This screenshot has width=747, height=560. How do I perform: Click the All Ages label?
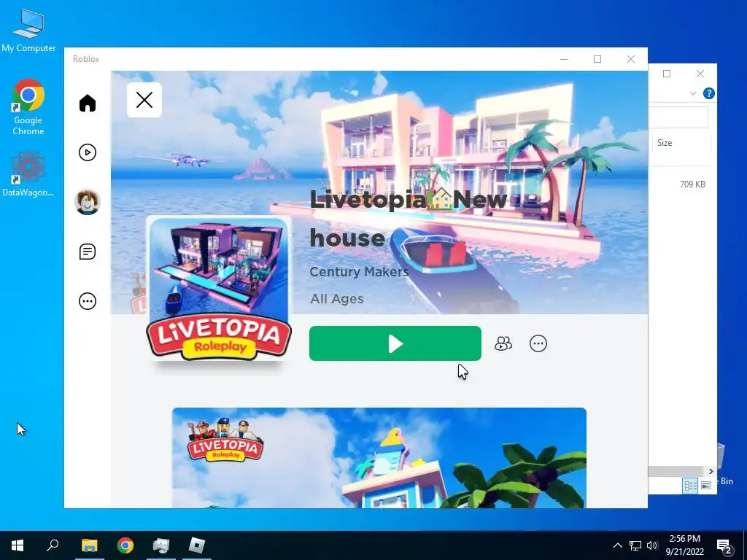coord(337,298)
